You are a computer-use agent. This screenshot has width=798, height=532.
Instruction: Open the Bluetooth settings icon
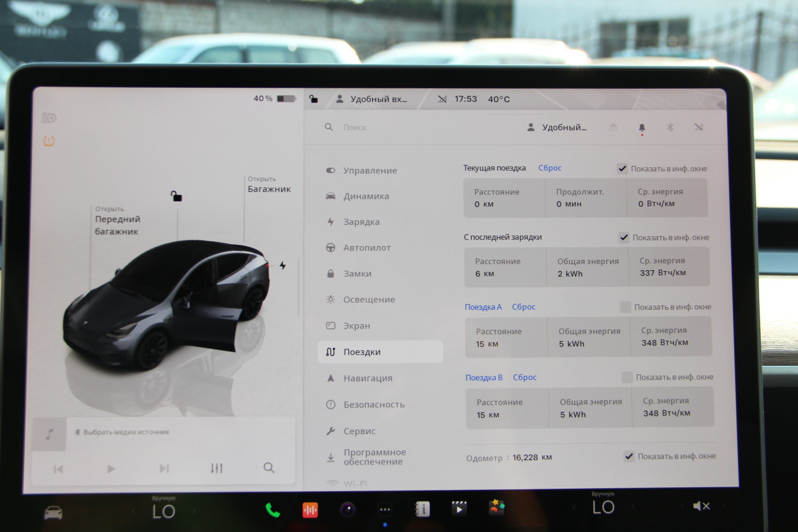click(670, 127)
